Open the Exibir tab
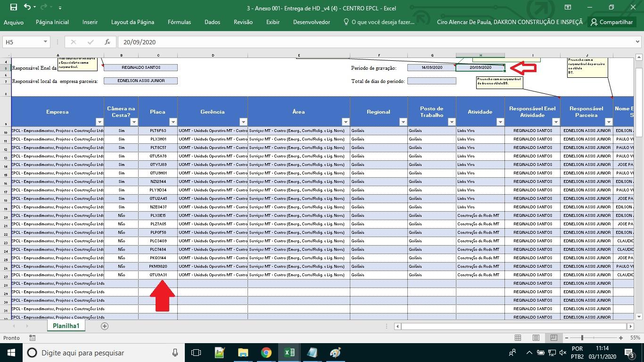Viewport: 644px width, 362px height. point(273,22)
